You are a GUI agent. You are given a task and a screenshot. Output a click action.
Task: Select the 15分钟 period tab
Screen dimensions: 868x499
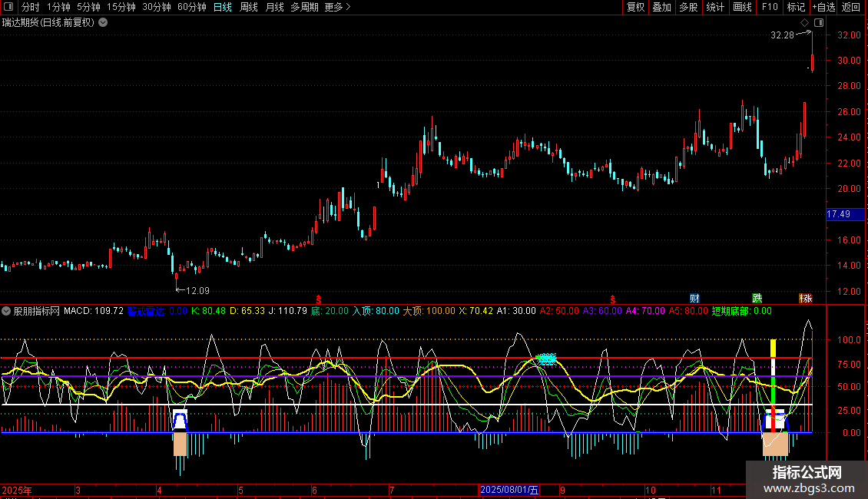pos(121,7)
